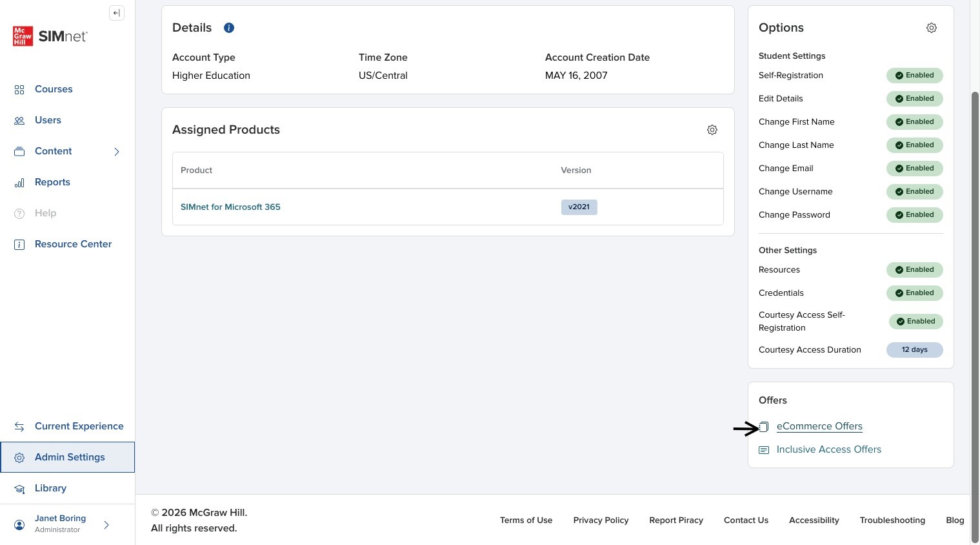
Task: Open the Options settings gear
Action: click(932, 28)
